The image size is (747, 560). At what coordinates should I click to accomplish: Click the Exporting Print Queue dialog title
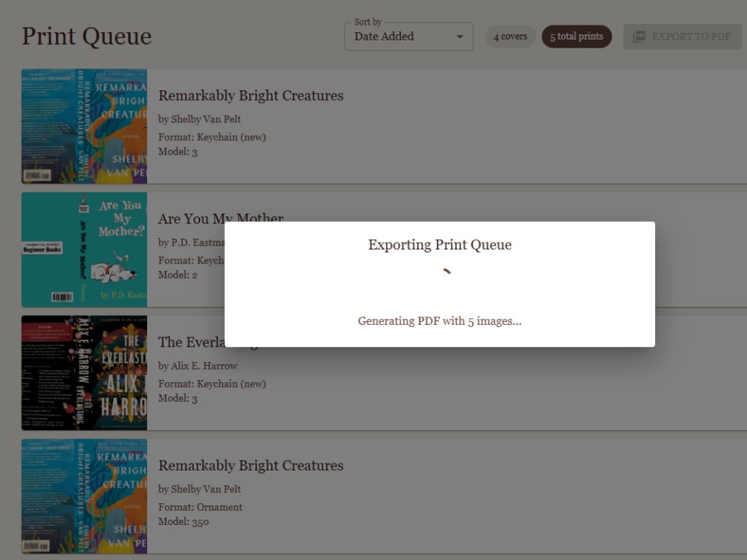(440, 244)
